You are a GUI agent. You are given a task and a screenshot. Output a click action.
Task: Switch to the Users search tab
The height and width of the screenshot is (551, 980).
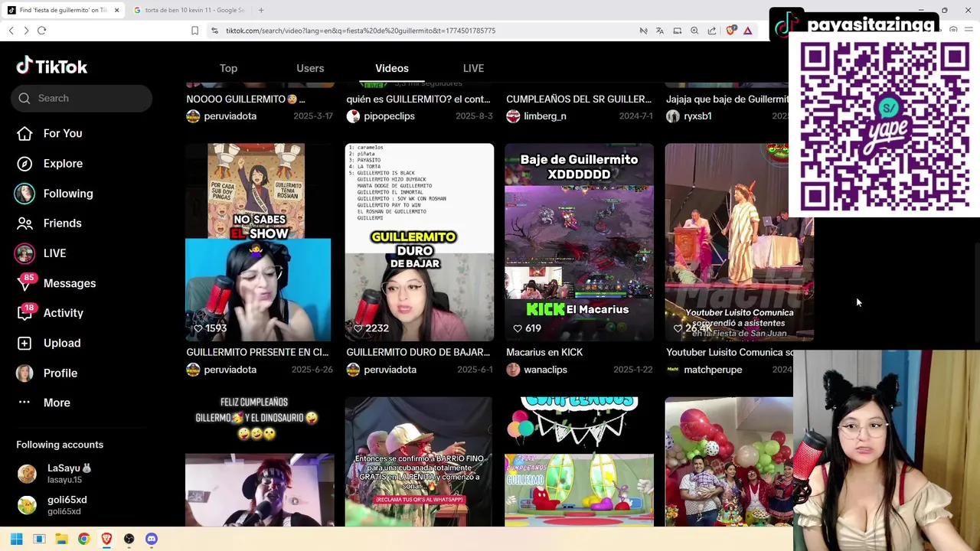point(310,68)
